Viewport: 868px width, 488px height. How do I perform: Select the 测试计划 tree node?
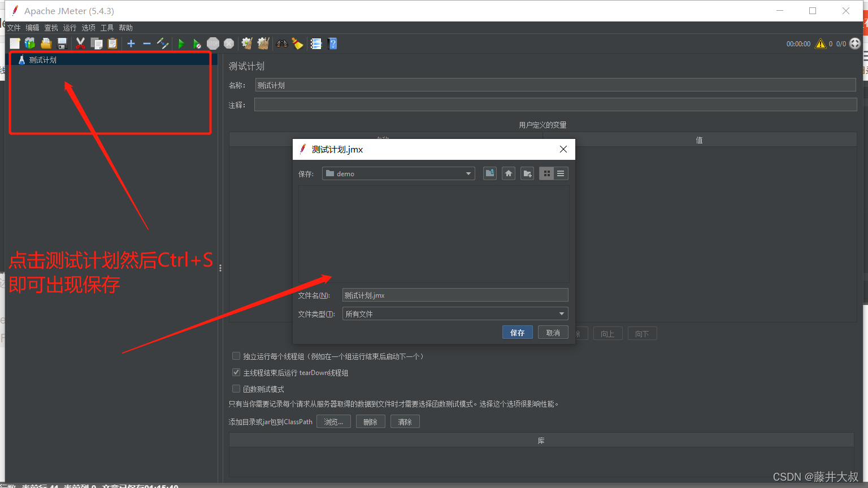tap(43, 60)
